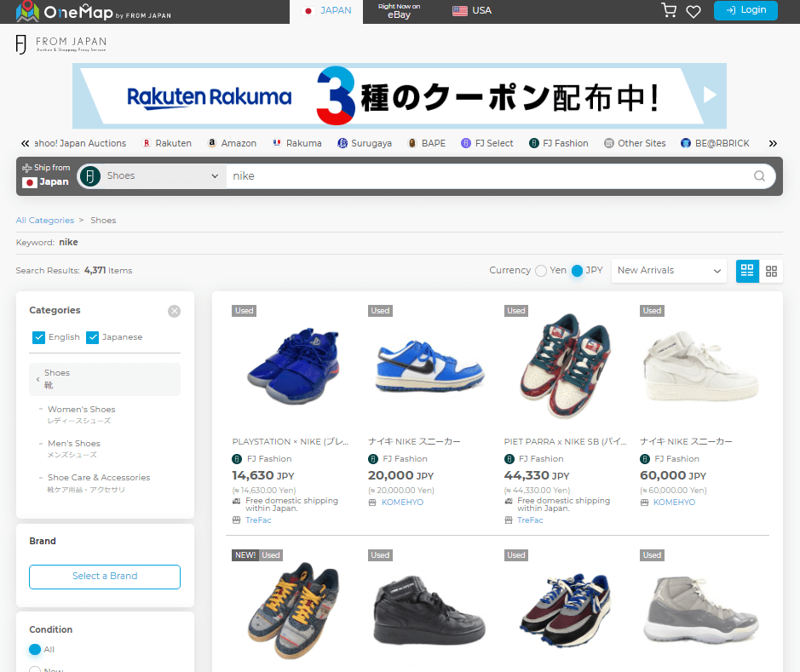The width and height of the screenshot is (800, 672).
Task: Switch to large grid view
Action: pyautogui.click(x=747, y=271)
